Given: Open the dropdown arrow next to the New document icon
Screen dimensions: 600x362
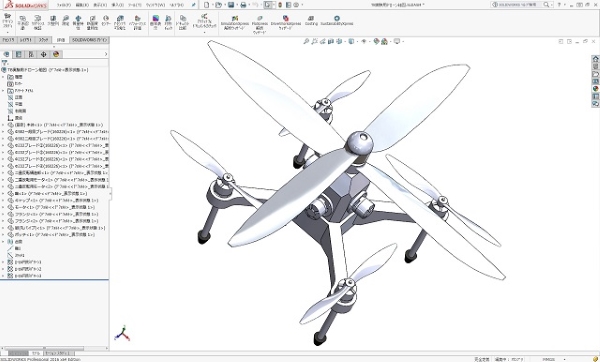Looking at the screenshot, I should [212, 5].
